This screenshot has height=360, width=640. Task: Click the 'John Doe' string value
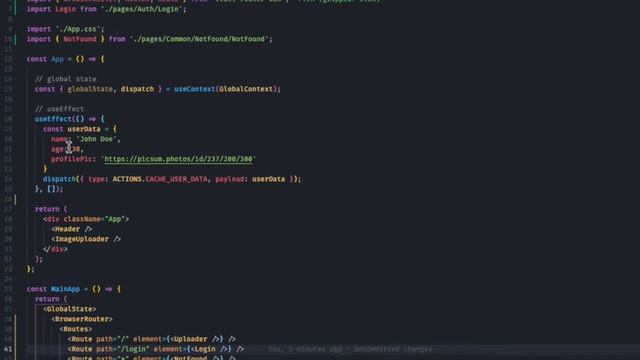(x=98, y=139)
